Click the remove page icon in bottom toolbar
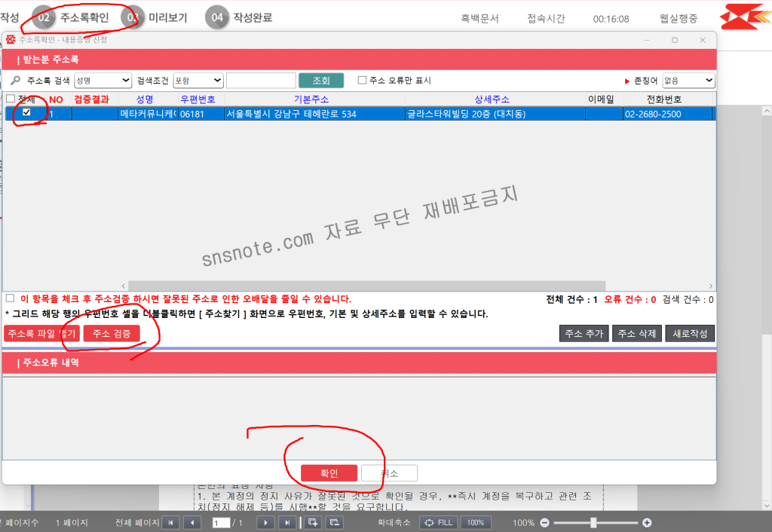This screenshot has height=532, width=772. [334, 523]
